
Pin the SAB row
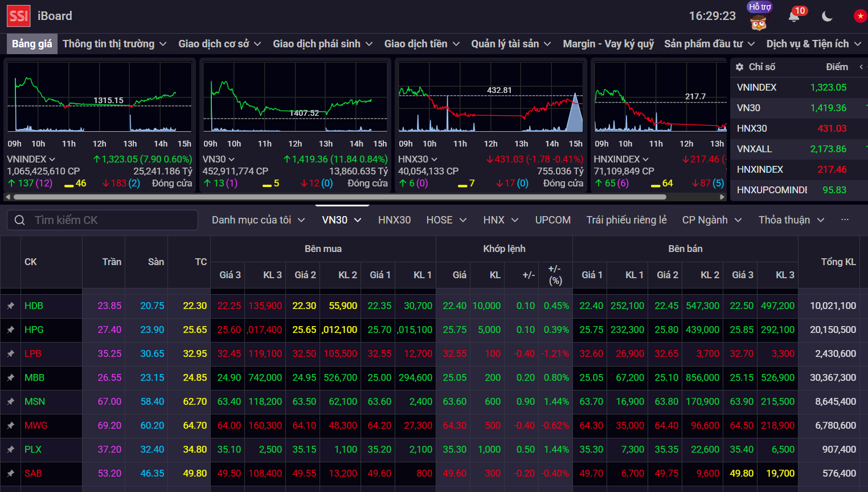[11, 474]
